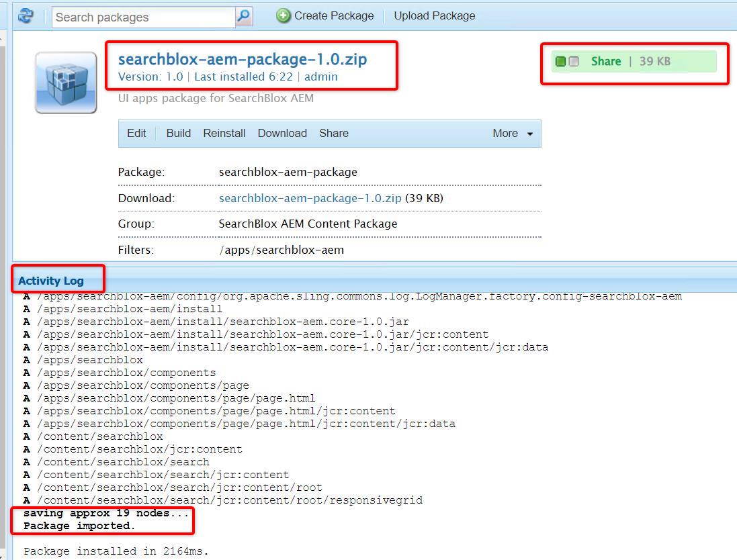The width and height of the screenshot is (737, 560).
Task: Click Download in package toolbar
Action: pyautogui.click(x=282, y=134)
